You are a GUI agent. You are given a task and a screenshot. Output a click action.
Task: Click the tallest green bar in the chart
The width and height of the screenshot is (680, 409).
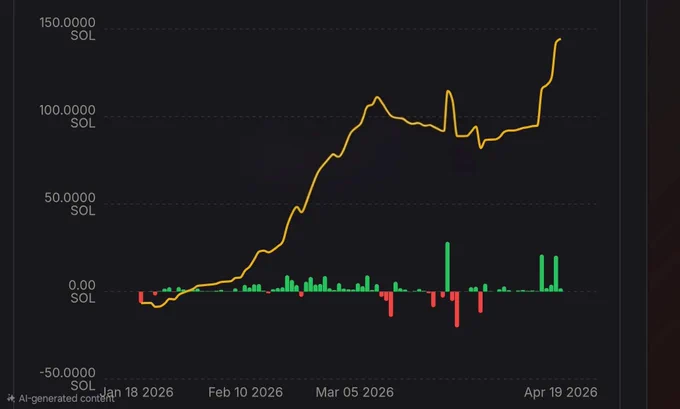(x=448, y=267)
